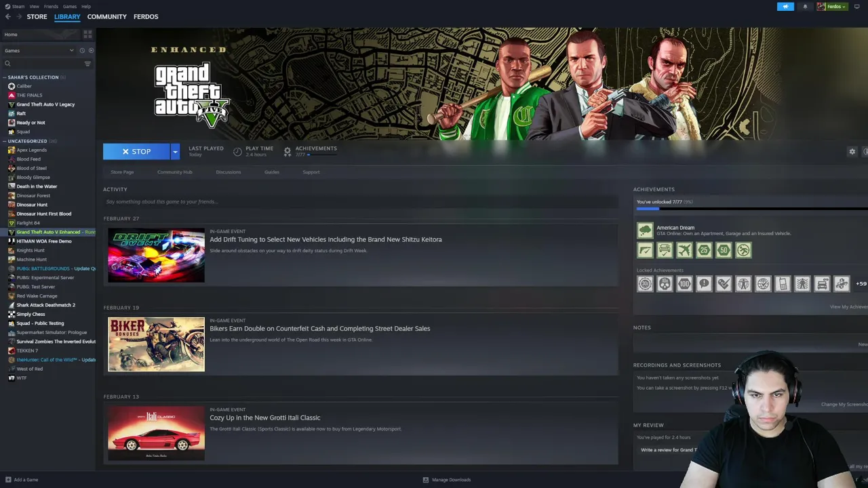Open the Grotti Itali Classic news thumbnail
868x488 pixels.
click(156, 433)
